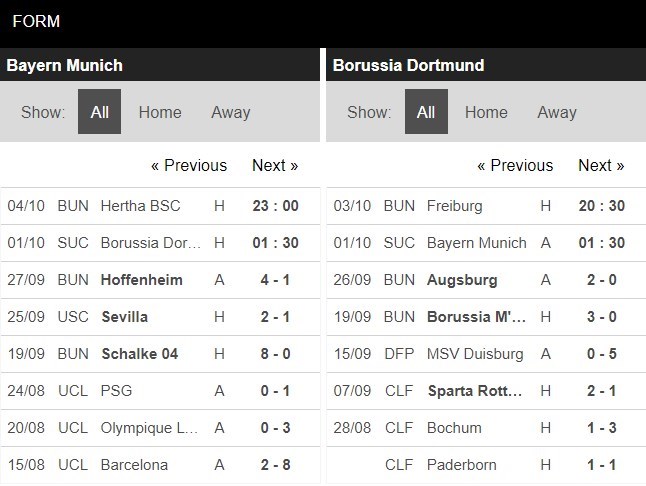This screenshot has width=646, height=486.
Task: Load « Previous matches for Borussia Dortmund
Action: (515, 165)
